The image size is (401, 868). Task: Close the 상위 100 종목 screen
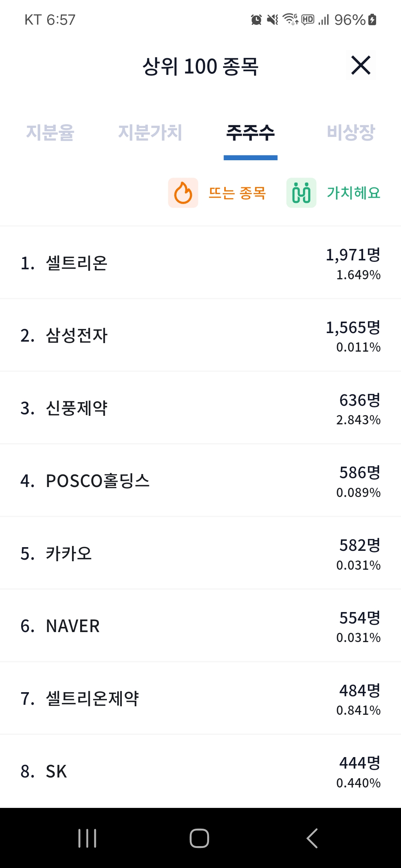point(361,66)
